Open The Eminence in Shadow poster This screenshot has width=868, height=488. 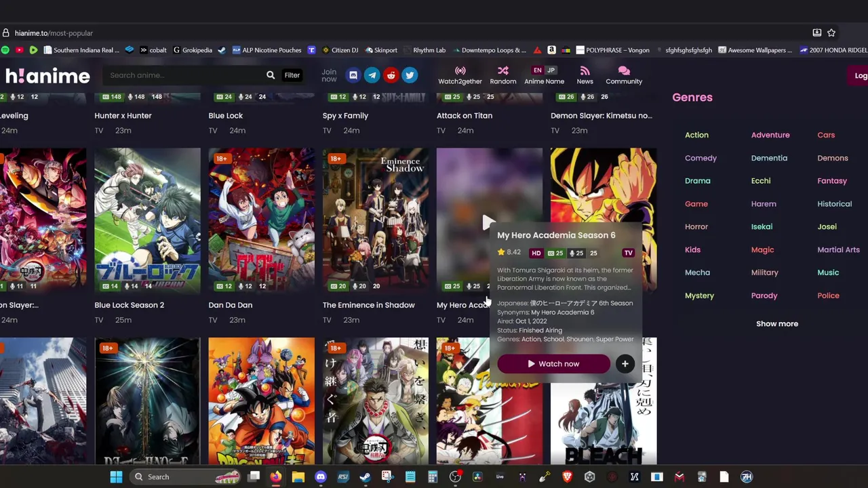375,220
